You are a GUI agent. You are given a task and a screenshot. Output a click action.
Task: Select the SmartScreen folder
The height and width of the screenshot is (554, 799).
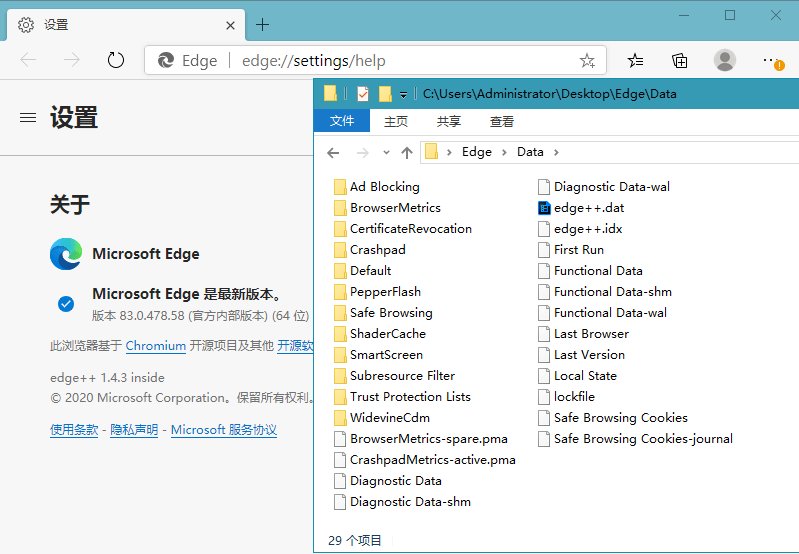point(378,355)
